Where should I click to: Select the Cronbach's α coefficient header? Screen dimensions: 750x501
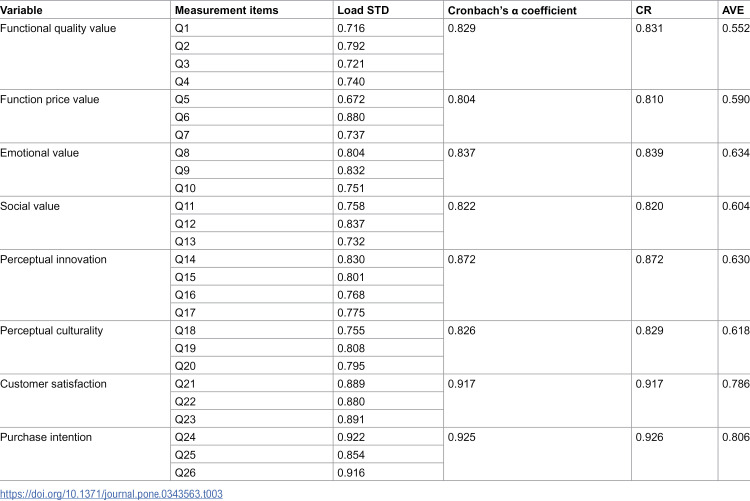tap(512, 10)
